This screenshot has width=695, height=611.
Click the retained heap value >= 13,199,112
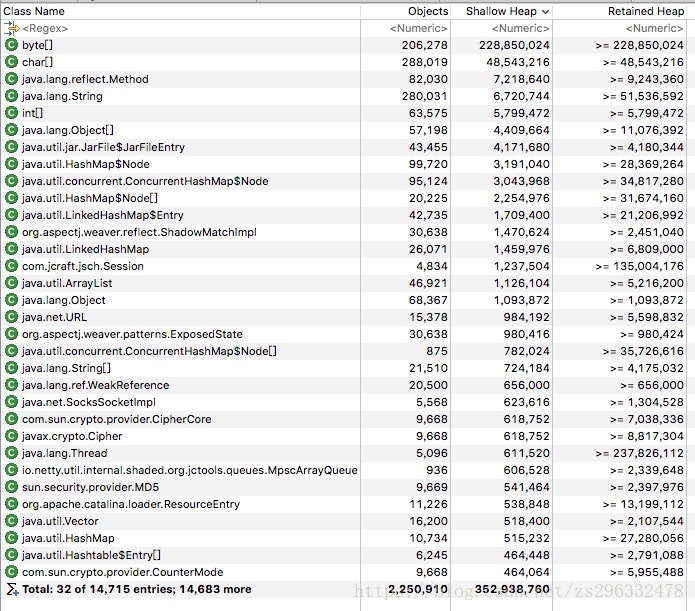643,504
